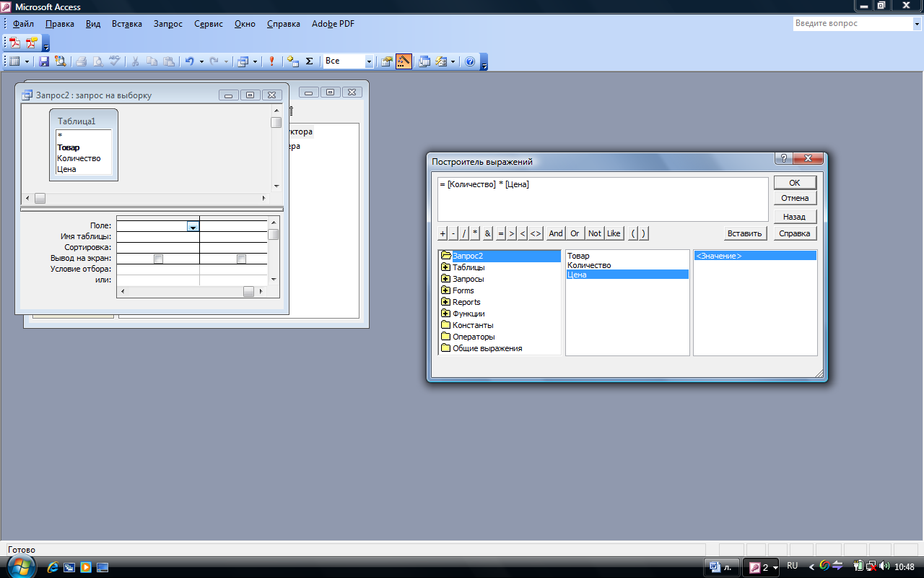Screen dimensions: 924x578
Task: Insert the <> operator button
Action: tap(536, 233)
